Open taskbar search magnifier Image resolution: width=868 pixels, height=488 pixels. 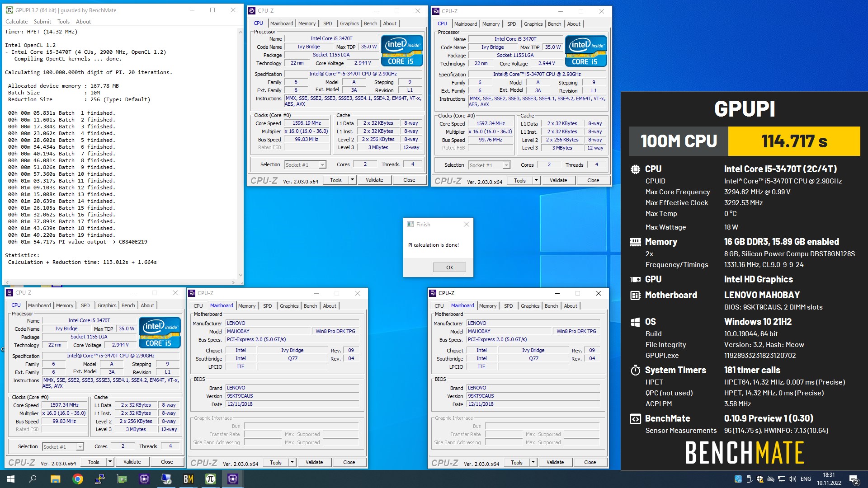point(33,479)
